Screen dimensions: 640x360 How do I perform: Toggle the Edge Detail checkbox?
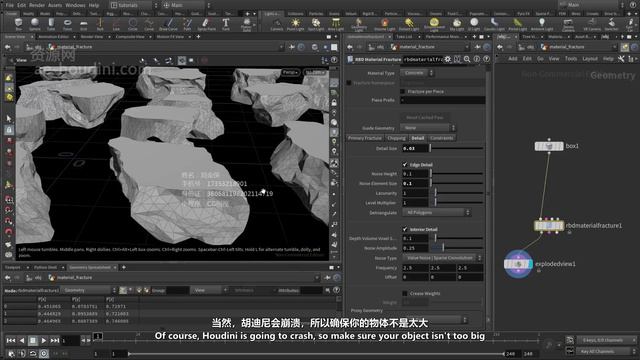coord(405,164)
